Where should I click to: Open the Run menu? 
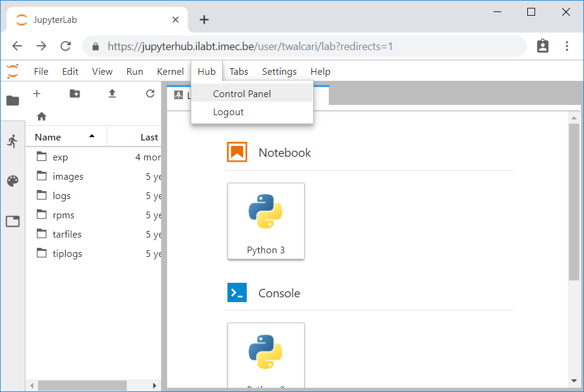tap(135, 72)
